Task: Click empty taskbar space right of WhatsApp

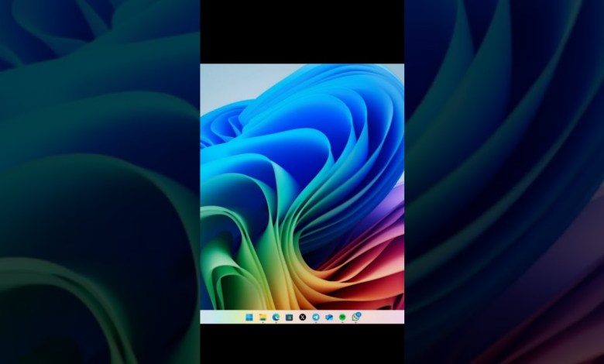Action: click(383, 317)
